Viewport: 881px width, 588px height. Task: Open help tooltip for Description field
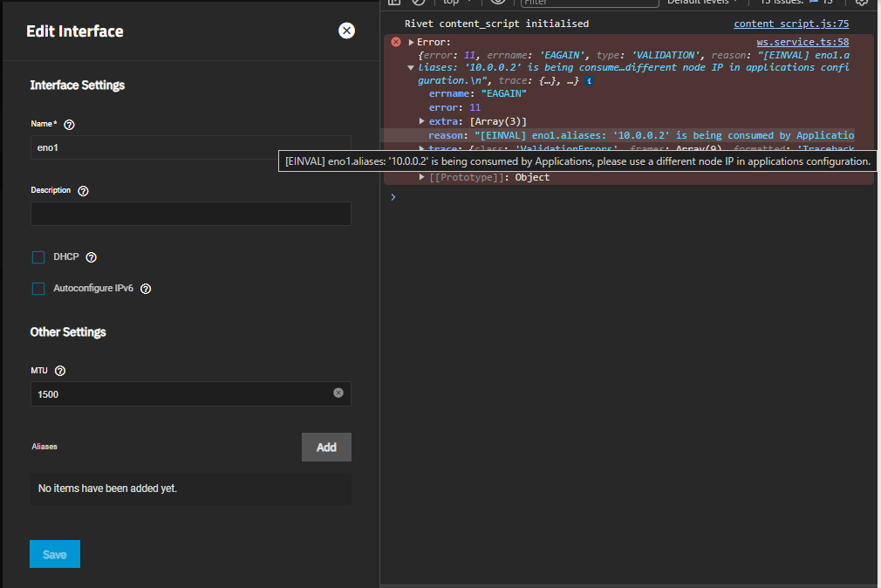point(83,191)
